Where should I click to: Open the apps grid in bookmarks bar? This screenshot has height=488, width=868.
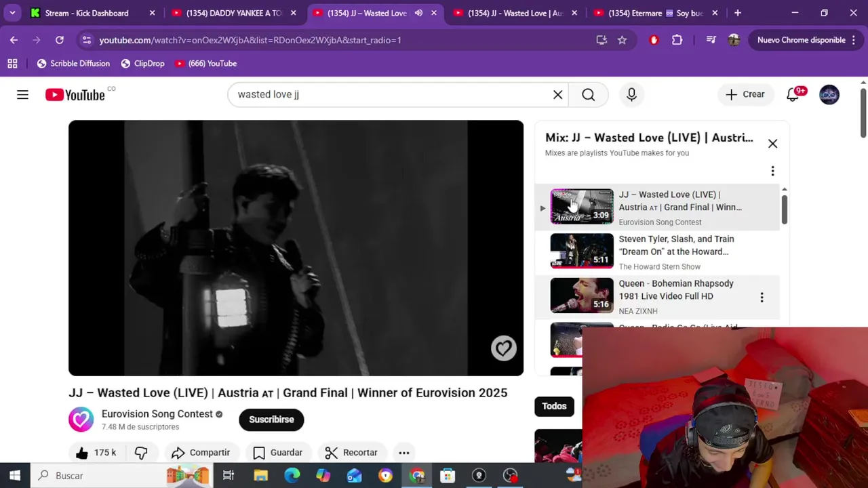tap(12, 64)
